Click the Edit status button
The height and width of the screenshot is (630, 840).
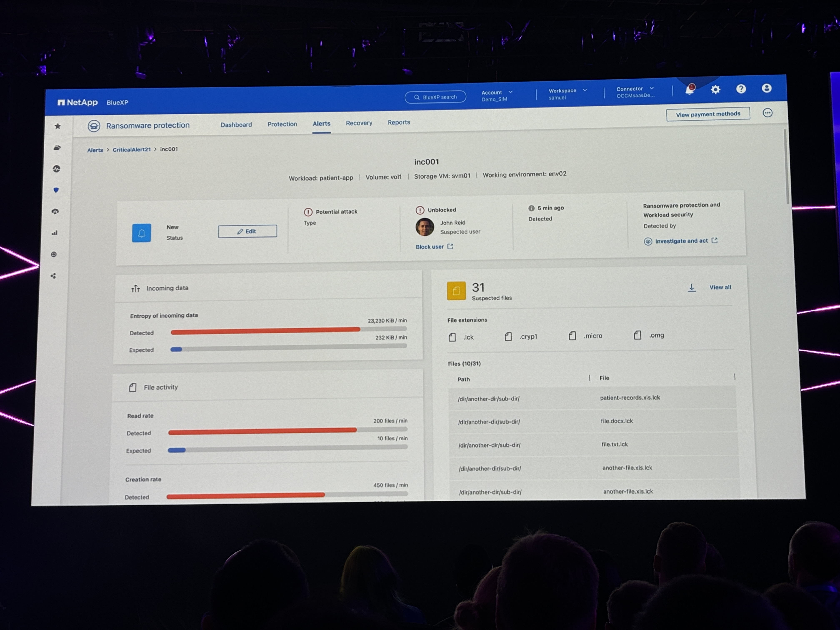247,231
